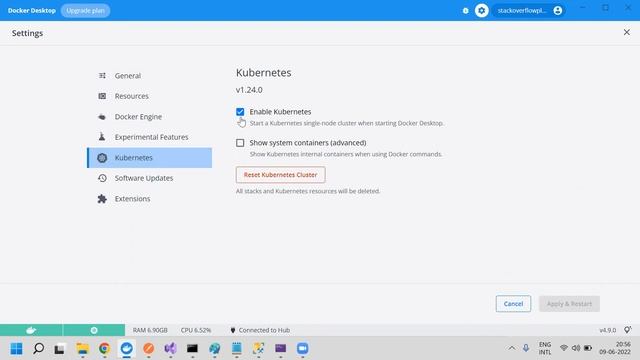
Task: Open the terminal from the taskbar
Action: click(193, 349)
